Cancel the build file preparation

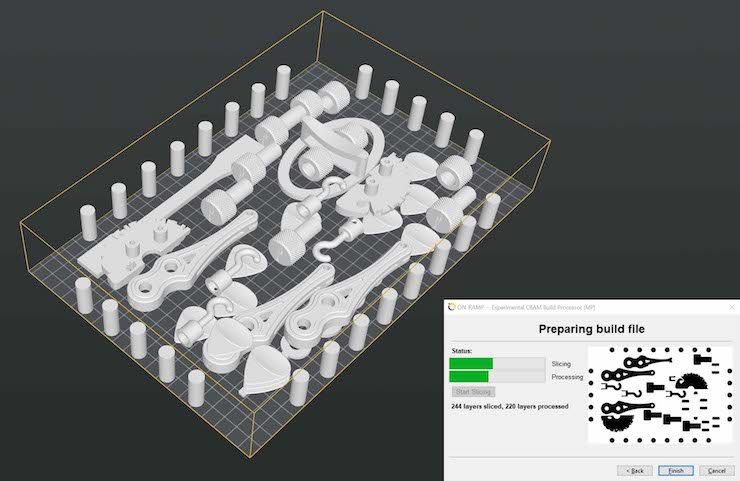click(714, 470)
